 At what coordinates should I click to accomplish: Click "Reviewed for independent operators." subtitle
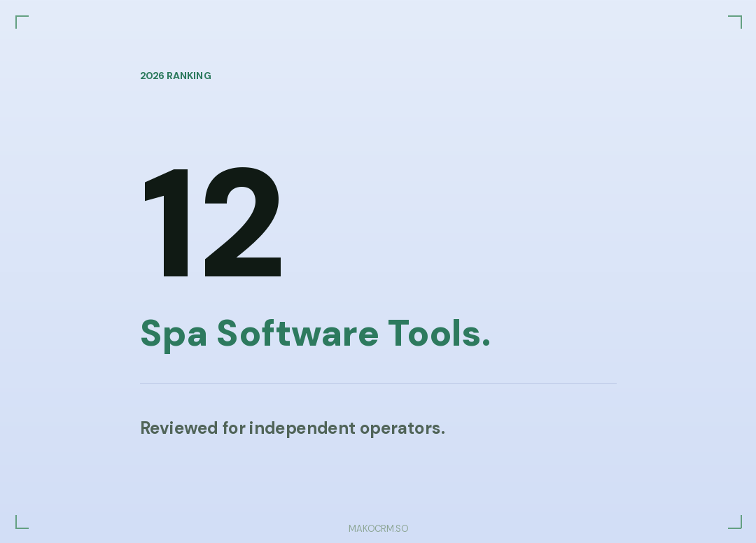pyautogui.click(x=293, y=428)
